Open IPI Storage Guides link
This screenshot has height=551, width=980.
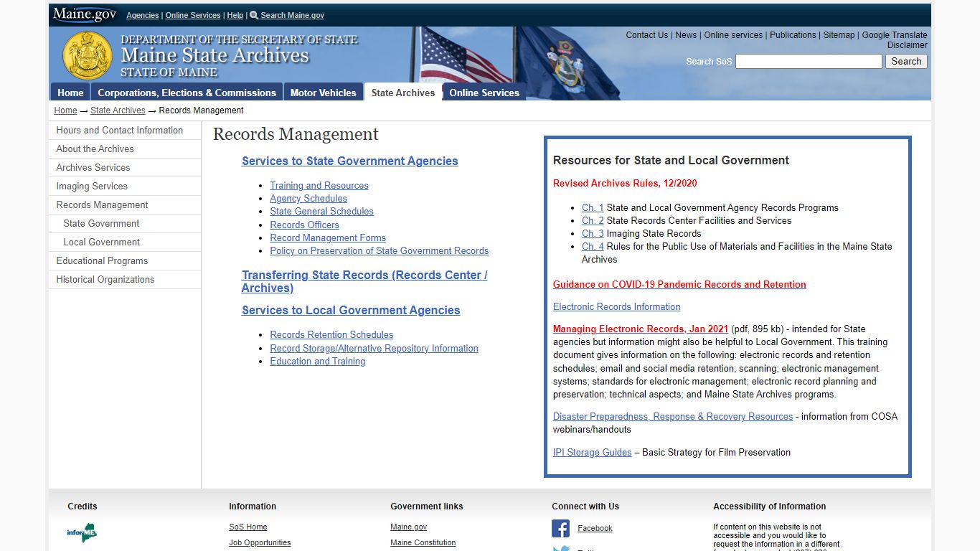click(592, 452)
